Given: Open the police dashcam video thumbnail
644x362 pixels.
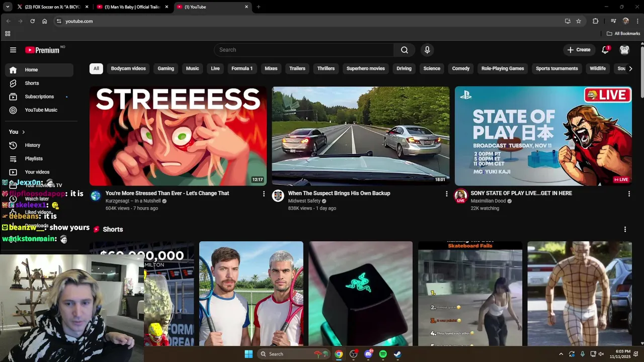Looking at the screenshot, I should [x=361, y=136].
